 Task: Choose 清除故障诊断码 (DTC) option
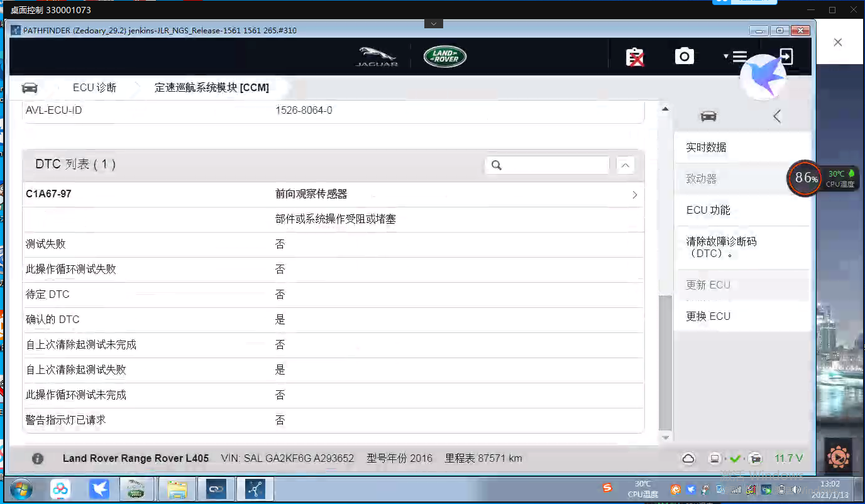[742, 248]
